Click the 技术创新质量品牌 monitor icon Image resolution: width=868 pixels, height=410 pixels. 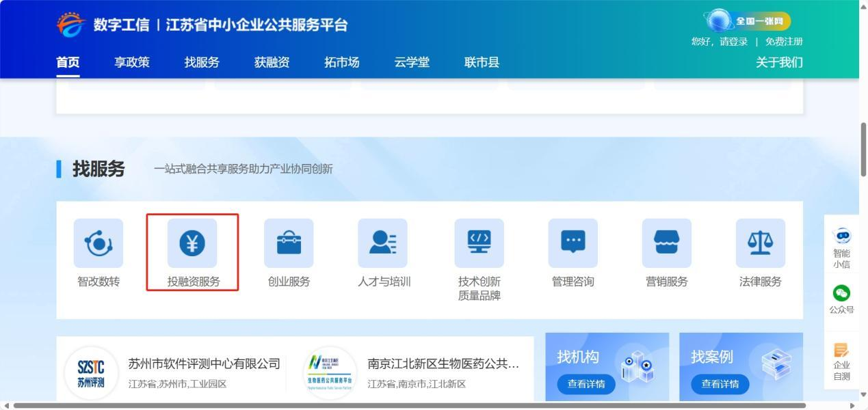point(479,243)
